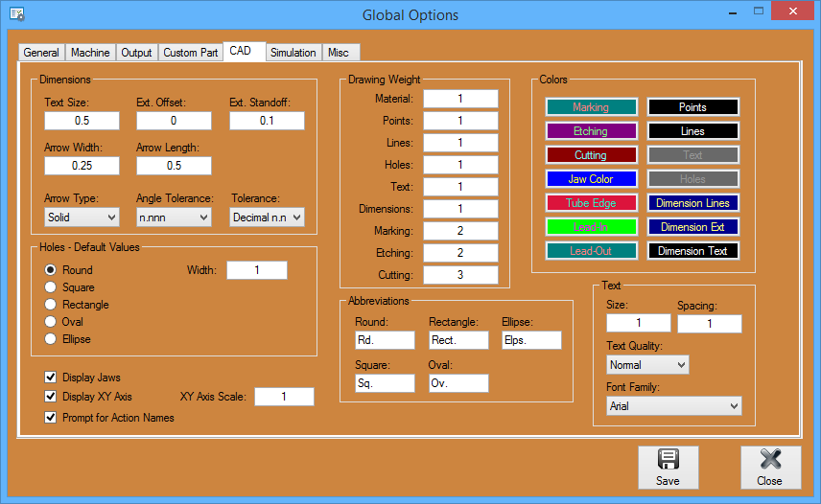Click the Lead-Out color swatch

pos(591,251)
